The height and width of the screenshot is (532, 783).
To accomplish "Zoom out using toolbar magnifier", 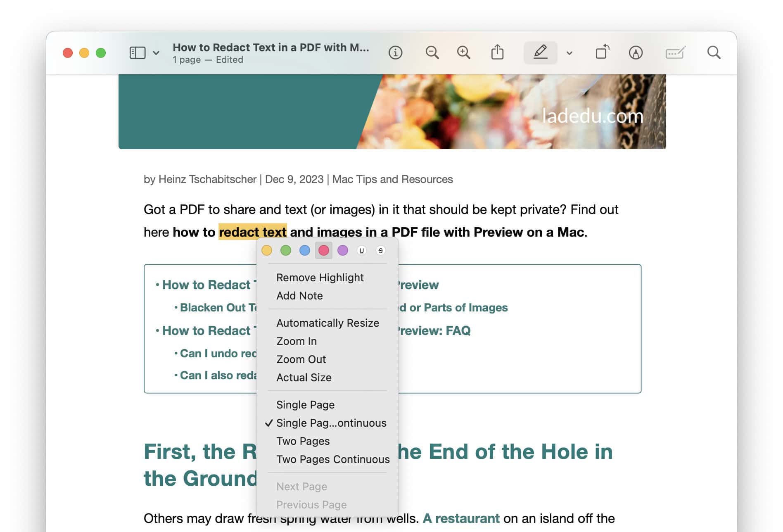I will (x=432, y=53).
